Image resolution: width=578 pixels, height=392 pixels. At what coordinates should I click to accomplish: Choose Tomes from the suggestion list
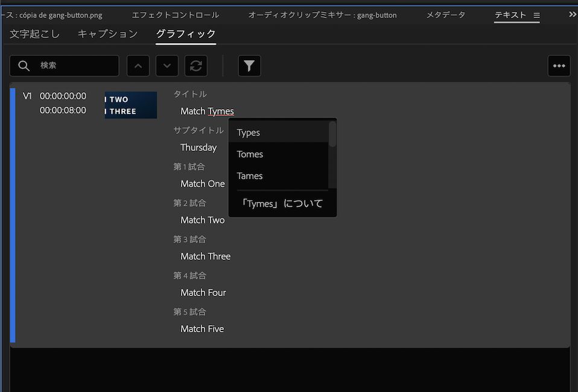[250, 154]
